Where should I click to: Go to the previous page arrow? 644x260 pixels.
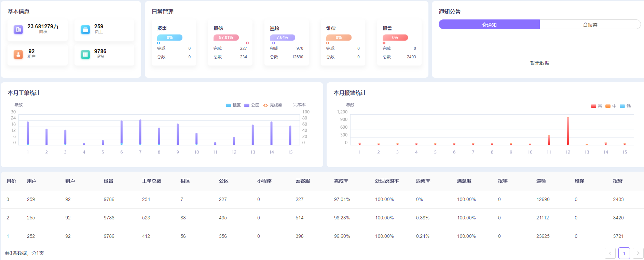610,253
